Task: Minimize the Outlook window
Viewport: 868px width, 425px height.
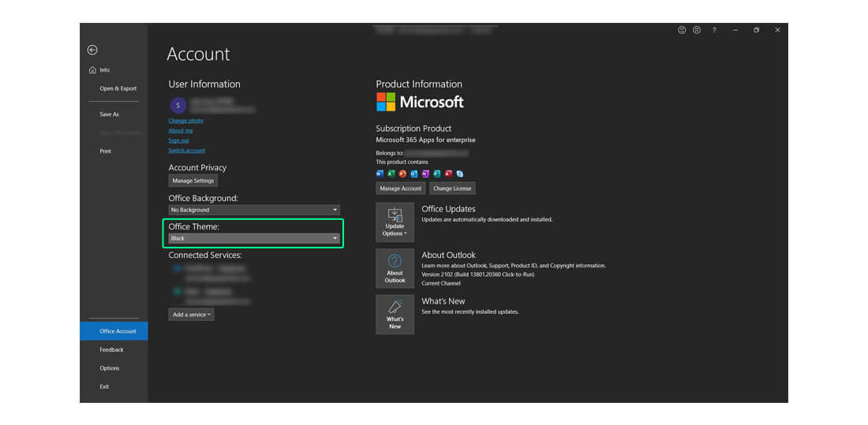Action: (x=735, y=30)
